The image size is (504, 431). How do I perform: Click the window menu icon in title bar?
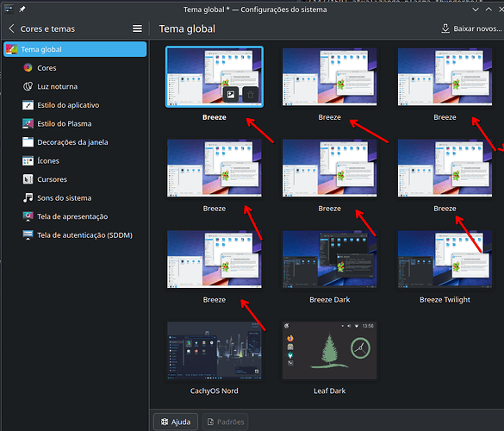pyautogui.click(x=9, y=9)
